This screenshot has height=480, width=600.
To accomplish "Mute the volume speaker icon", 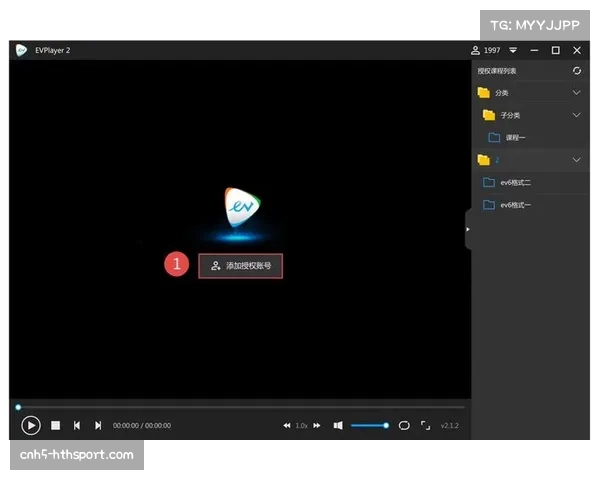I will pos(338,425).
